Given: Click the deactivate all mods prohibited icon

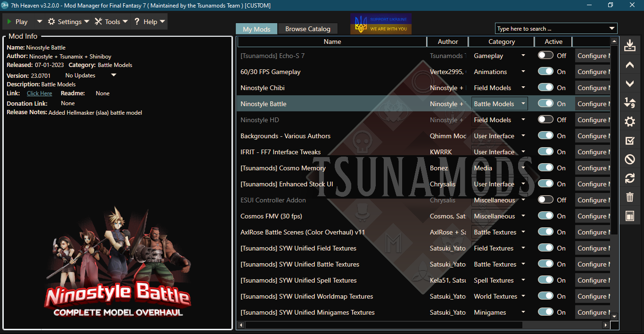Looking at the screenshot, I should [629, 159].
